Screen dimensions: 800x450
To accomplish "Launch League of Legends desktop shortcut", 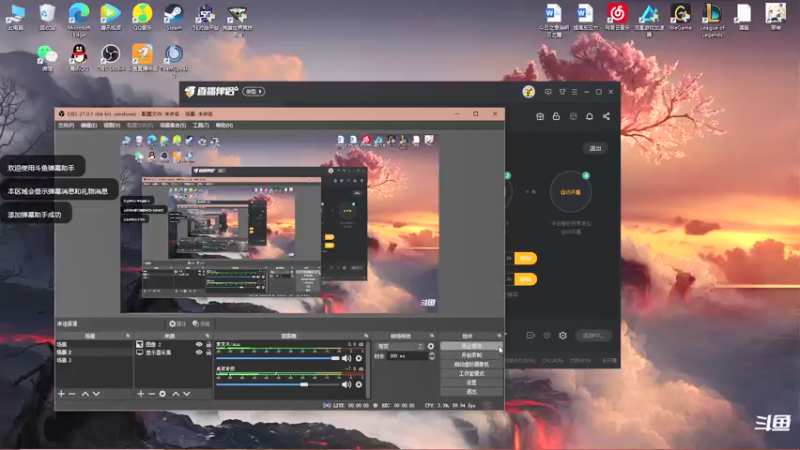I will pos(712,19).
